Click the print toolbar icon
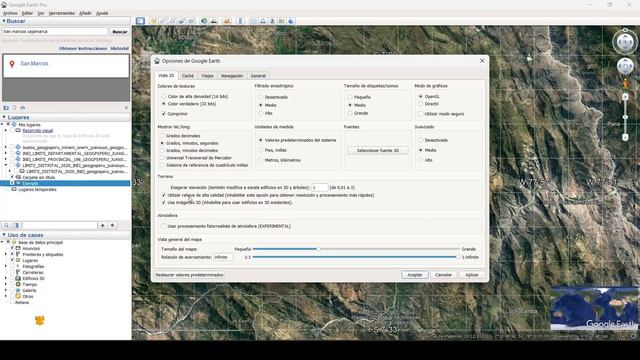 pyautogui.click(x=263, y=21)
